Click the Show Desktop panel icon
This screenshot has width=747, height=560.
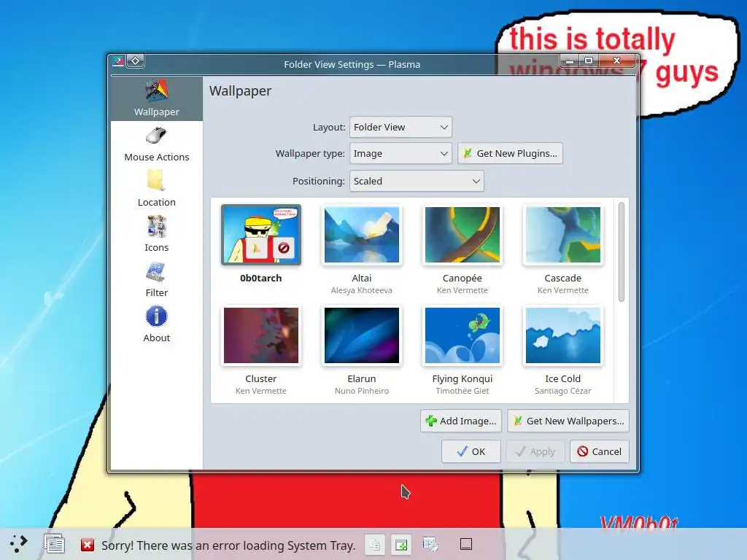(x=466, y=544)
